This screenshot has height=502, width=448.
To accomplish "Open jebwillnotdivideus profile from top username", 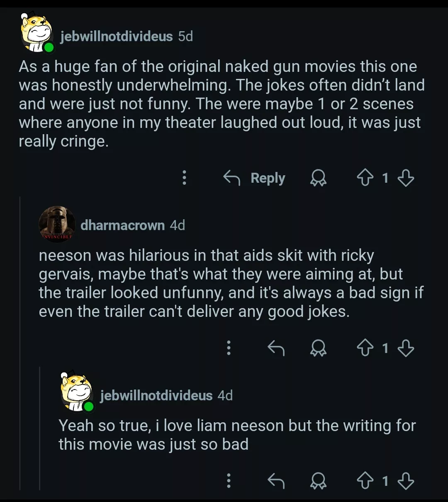I will click(x=116, y=37).
